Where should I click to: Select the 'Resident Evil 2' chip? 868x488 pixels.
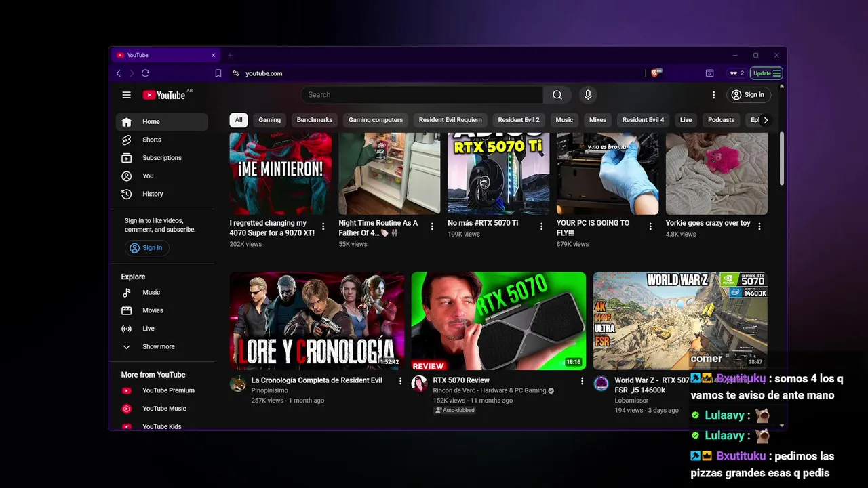coord(519,120)
